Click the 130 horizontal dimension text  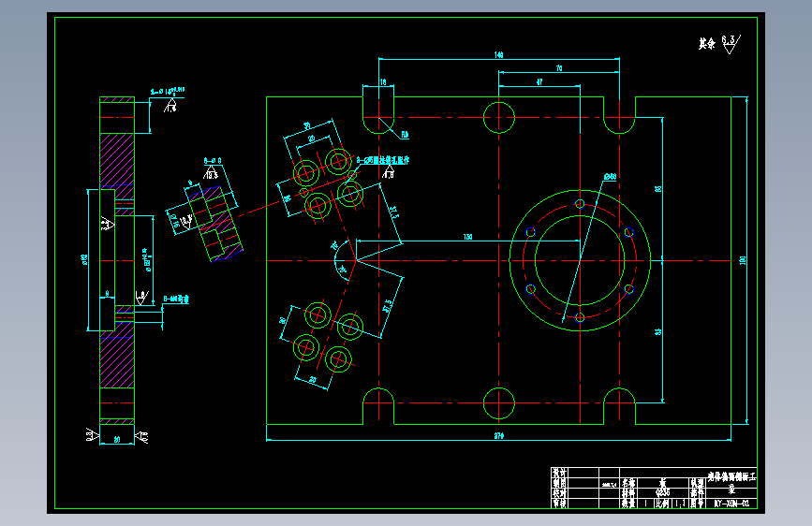point(467,237)
